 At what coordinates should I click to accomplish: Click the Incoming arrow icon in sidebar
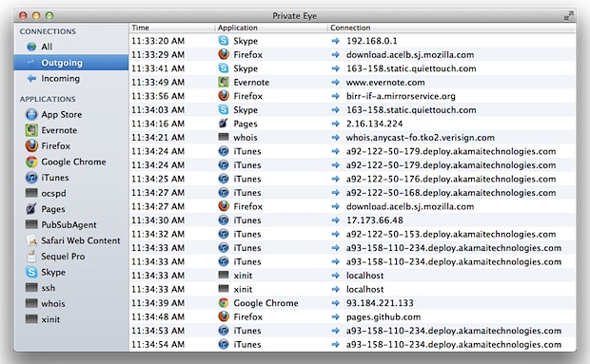31,78
